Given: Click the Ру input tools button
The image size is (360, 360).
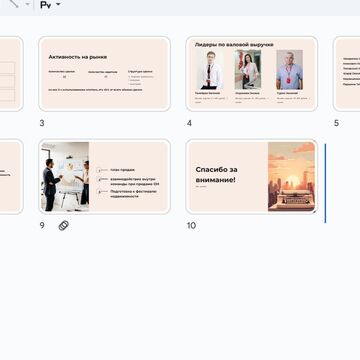Looking at the screenshot, I should [45, 5].
